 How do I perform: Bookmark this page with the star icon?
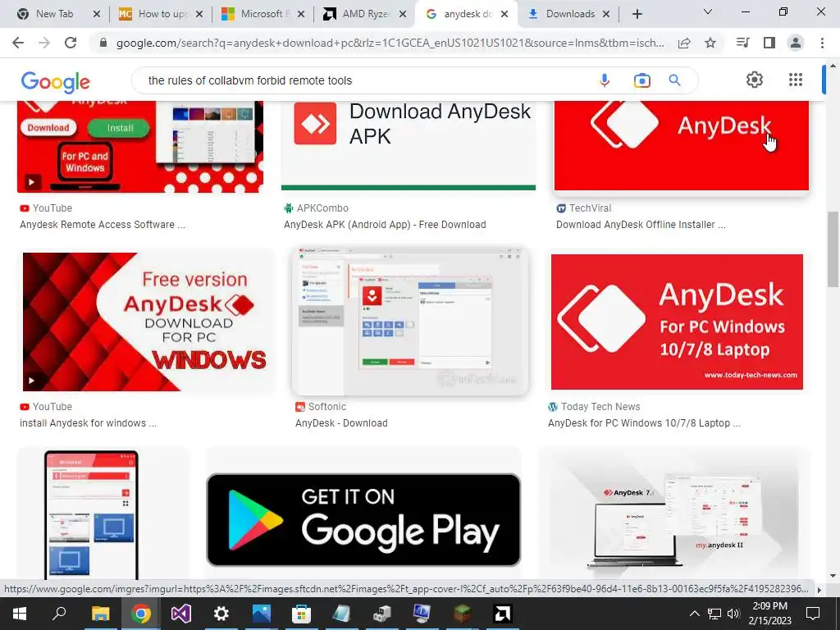[x=710, y=43]
